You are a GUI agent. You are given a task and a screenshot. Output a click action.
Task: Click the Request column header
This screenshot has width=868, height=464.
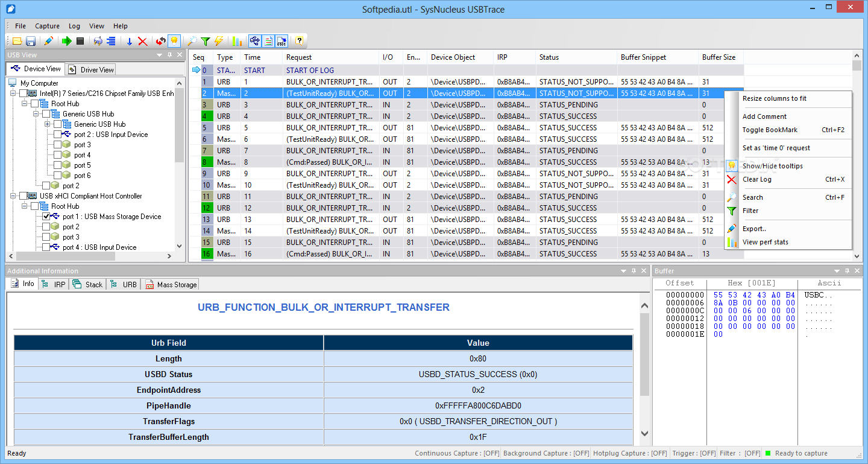click(x=331, y=57)
